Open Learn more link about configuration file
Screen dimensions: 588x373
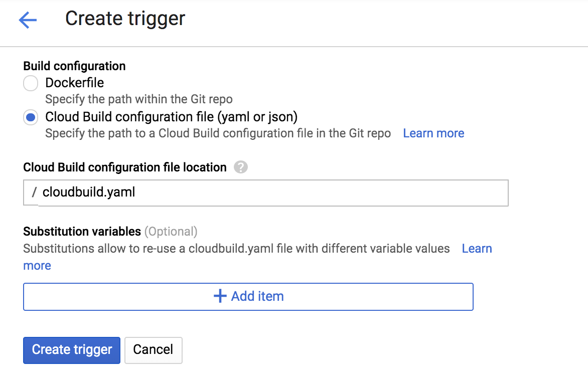(433, 133)
